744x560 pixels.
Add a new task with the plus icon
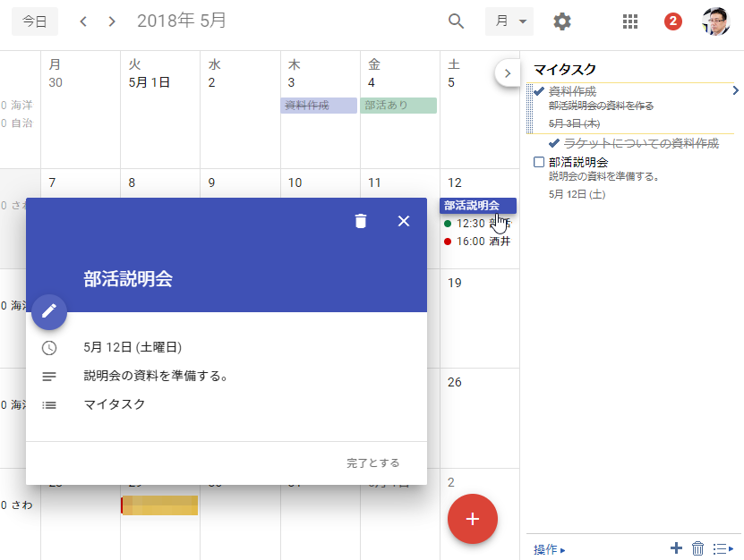678,548
